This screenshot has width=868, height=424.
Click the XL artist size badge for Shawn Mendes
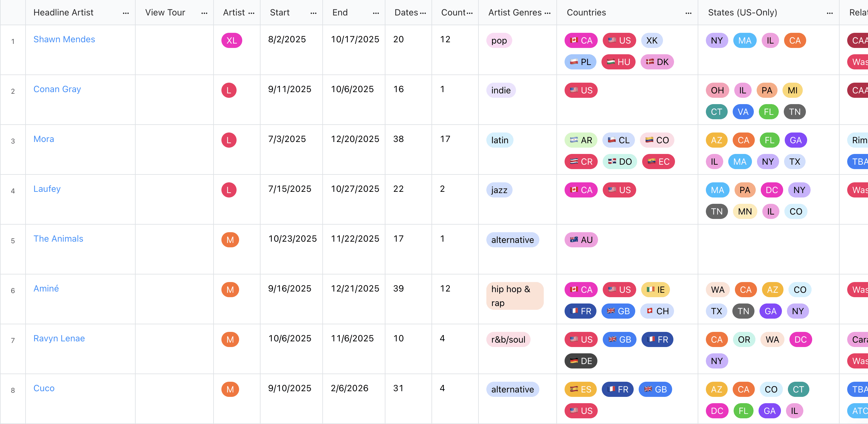[232, 40]
